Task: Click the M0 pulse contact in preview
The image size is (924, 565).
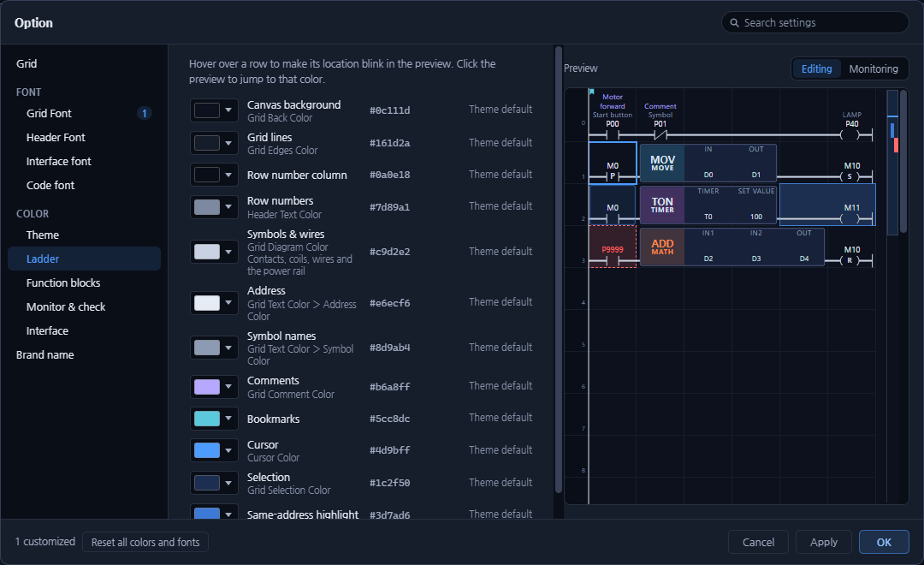Action: [x=613, y=163]
